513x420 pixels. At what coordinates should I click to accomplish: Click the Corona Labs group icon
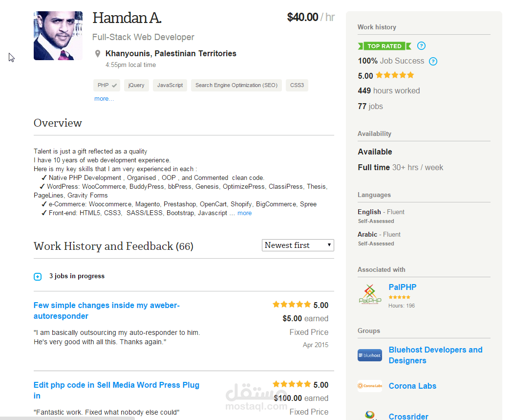tap(369, 386)
